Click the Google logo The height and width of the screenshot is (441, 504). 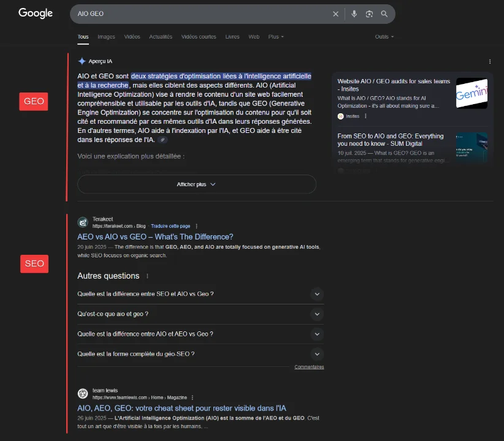(x=35, y=13)
